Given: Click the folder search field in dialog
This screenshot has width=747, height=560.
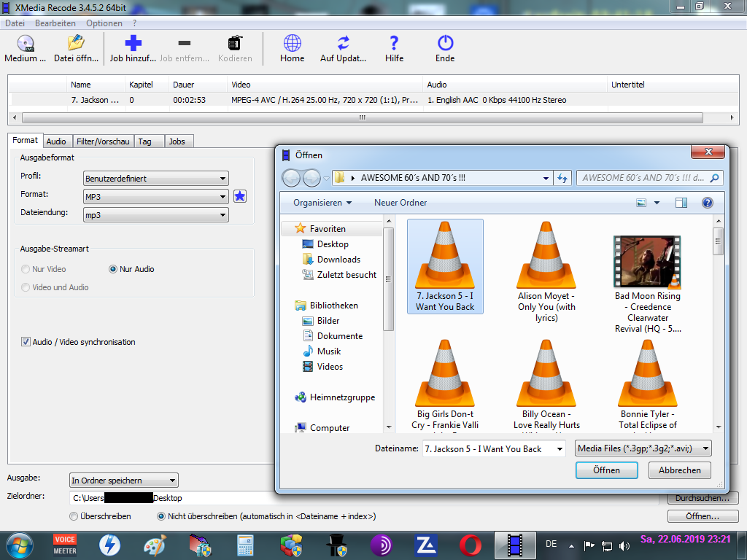Looking at the screenshot, I should [x=650, y=178].
